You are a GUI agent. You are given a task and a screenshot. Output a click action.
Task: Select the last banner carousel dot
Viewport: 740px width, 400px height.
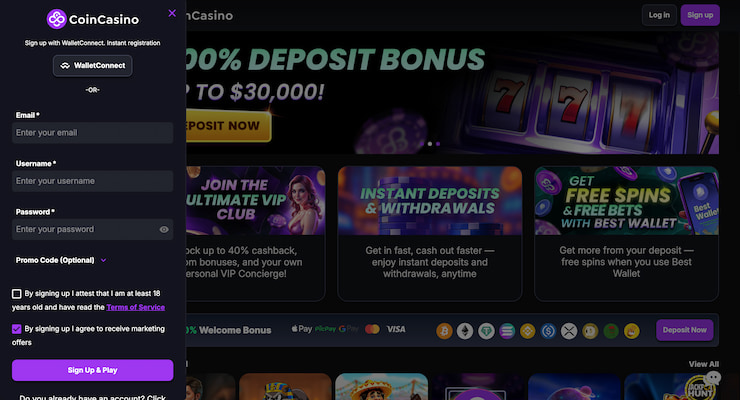(x=438, y=143)
